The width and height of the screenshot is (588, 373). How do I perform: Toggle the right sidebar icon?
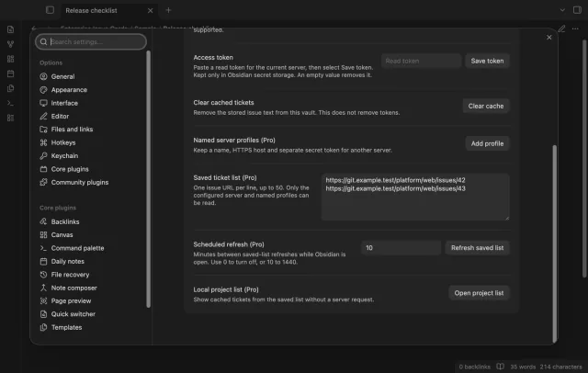coord(577,10)
